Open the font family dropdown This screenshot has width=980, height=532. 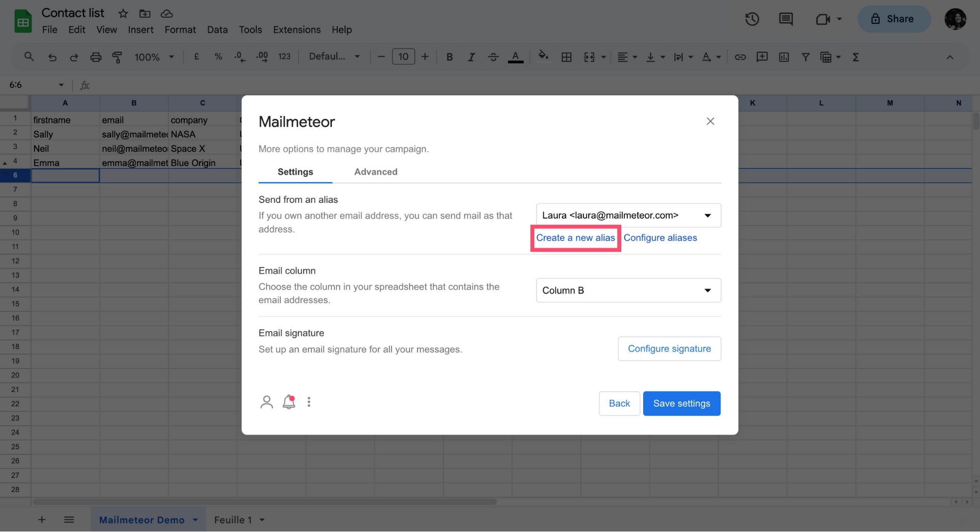(x=334, y=56)
